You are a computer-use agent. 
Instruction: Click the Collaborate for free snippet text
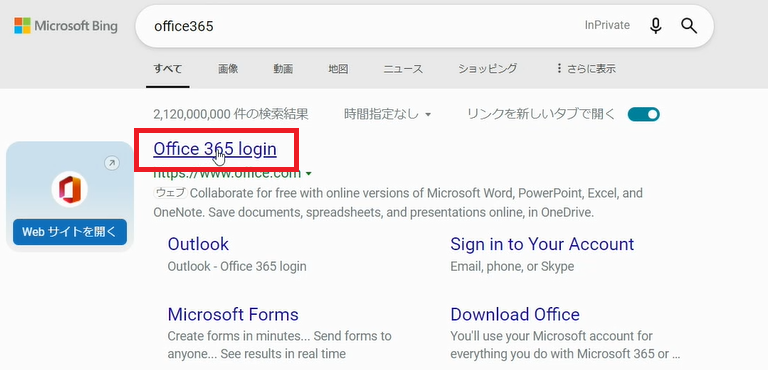398,203
